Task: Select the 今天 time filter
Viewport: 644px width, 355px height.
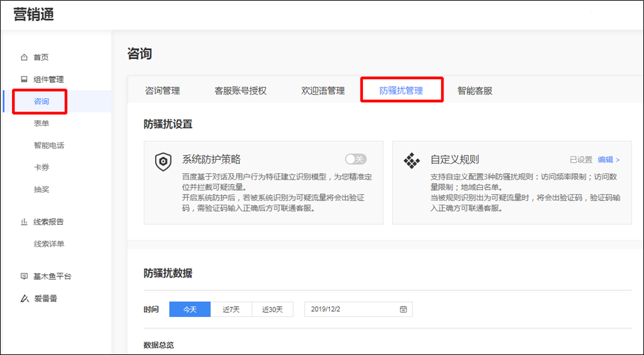Action: 190,309
